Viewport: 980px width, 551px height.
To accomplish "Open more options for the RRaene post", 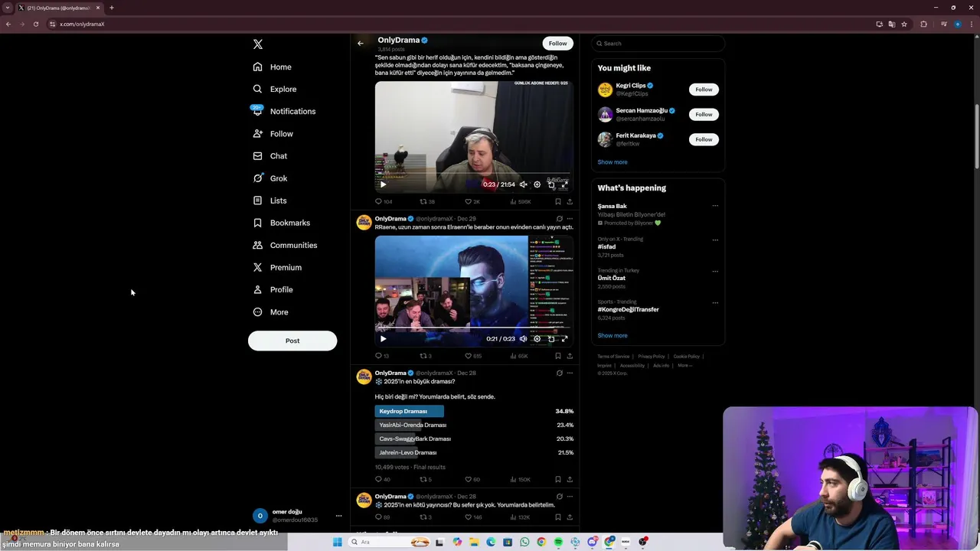I will tap(570, 219).
